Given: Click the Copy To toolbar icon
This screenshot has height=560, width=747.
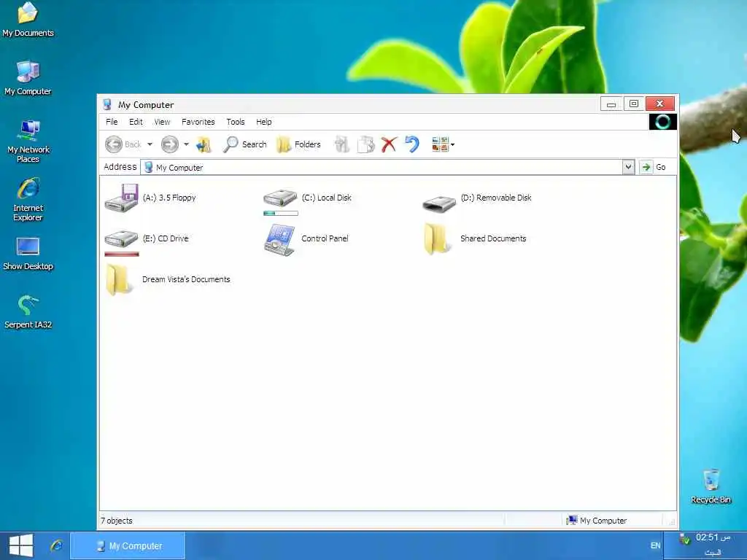Looking at the screenshot, I should click(366, 144).
